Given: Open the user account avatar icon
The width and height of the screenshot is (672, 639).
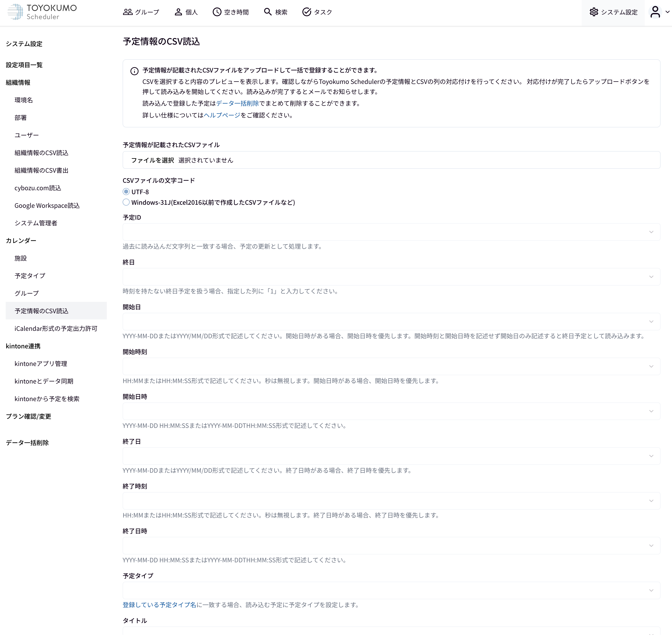Looking at the screenshot, I should (655, 12).
